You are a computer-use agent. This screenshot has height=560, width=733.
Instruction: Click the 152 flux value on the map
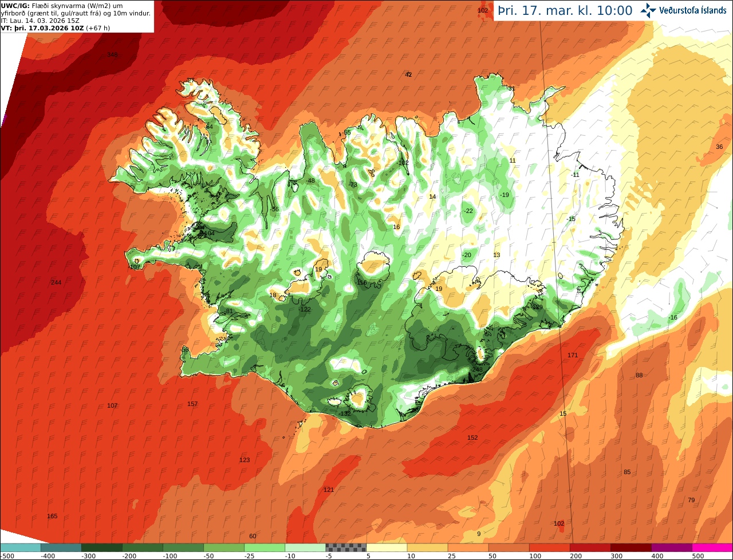point(472,437)
